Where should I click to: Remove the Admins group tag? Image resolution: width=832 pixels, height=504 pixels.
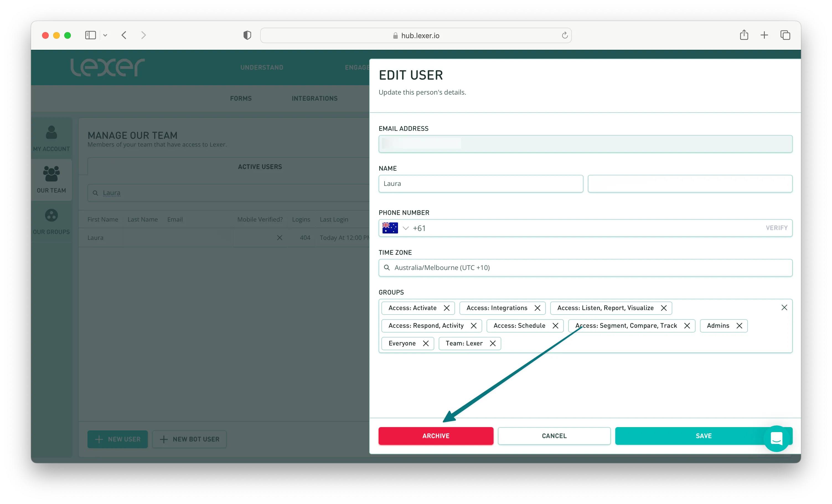[739, 325]
